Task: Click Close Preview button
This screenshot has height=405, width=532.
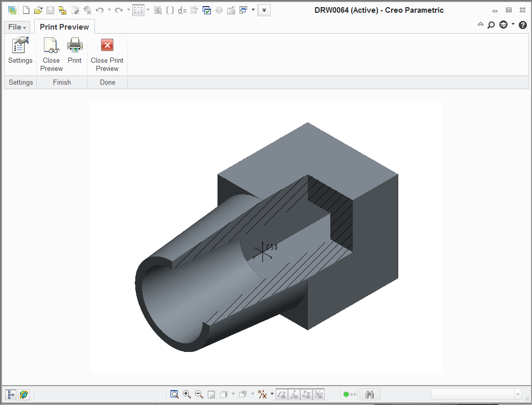Action: 51,54
